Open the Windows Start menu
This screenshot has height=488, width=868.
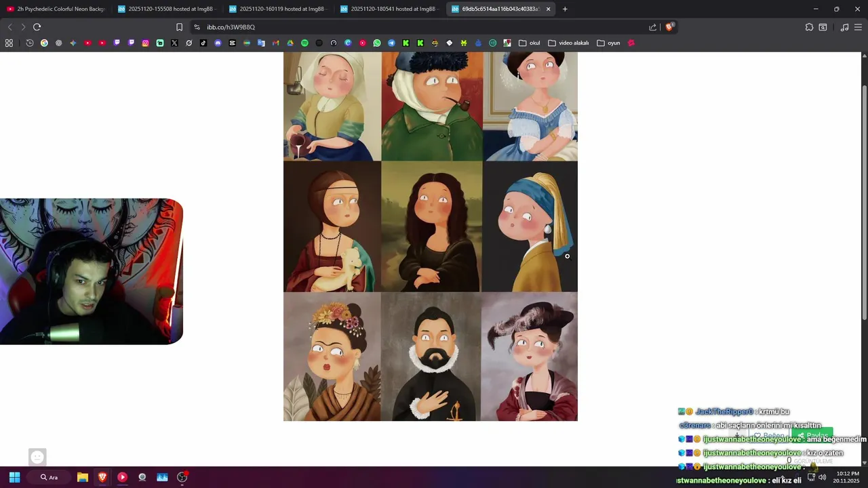(14, 477)
